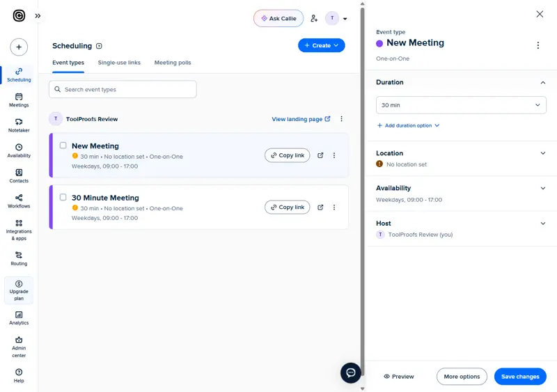Click the 30 Minute Meeting card title
The width and height of the screenshot is (557, 392).
[105, 198]
